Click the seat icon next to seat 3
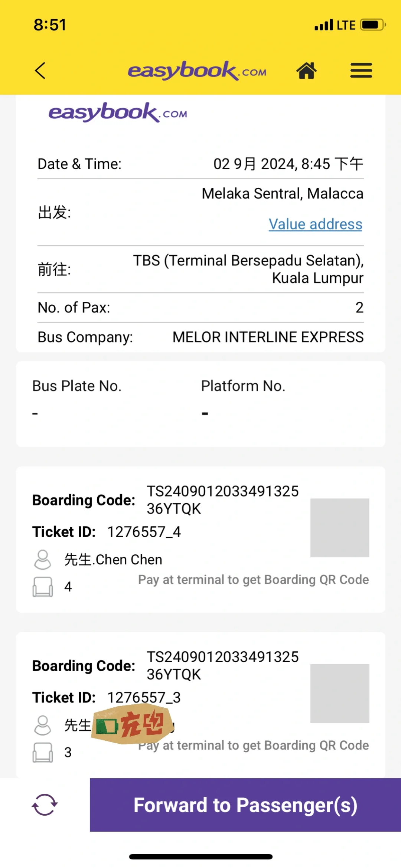401x868 pixels. 43,752
